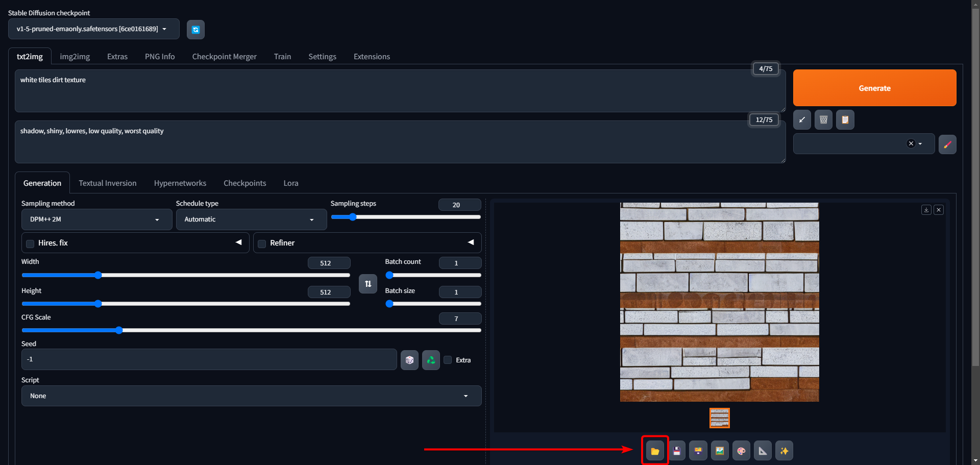Viewport: 980px width, 465px height.
Task: Click the floppy disk save image icon
Action: 677,451
